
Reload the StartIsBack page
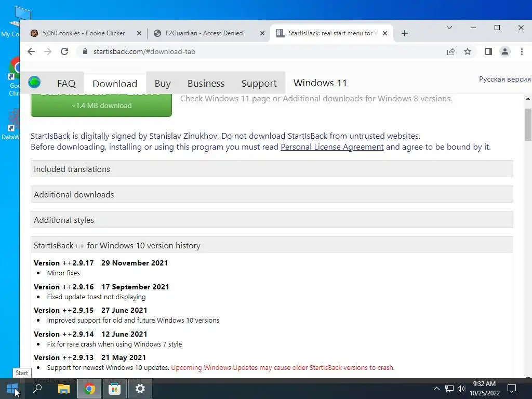click(64, 51)
